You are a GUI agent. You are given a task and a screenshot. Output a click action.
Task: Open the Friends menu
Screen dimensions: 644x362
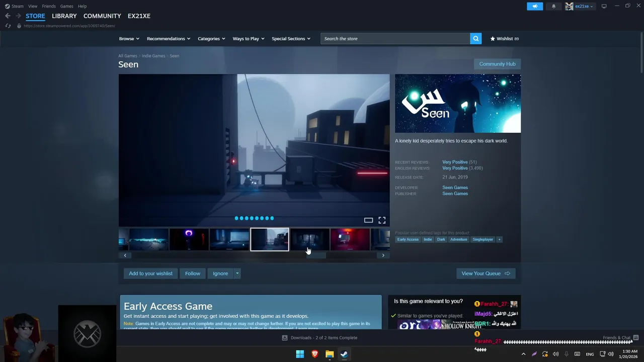(x=49, y=6)
